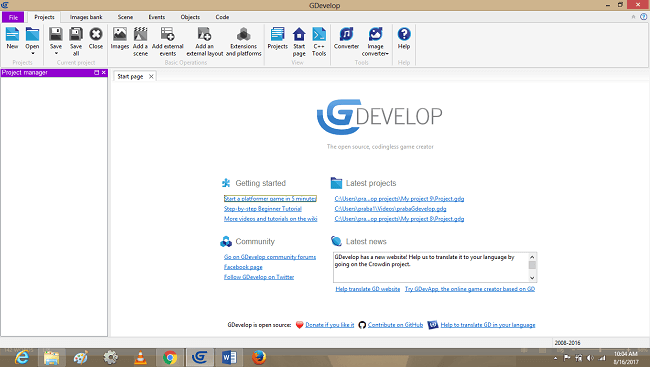650x367 pixels.
Task: Open Internet Explorer from the taskbar
Action: 22,357
